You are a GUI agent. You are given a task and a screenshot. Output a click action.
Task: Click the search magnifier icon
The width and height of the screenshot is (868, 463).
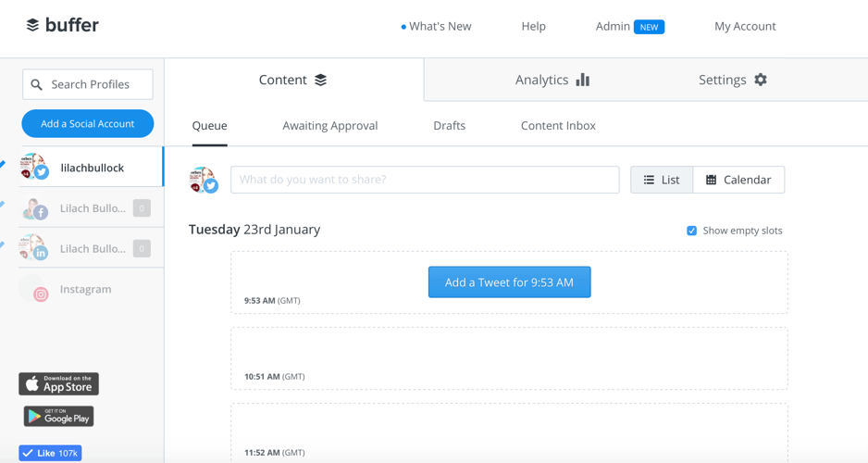coord(36,85)
